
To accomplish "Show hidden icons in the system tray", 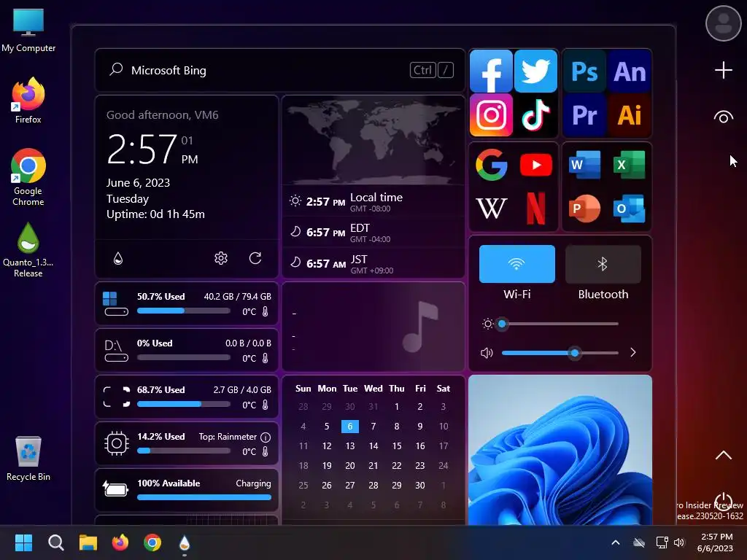I will 616,542.
